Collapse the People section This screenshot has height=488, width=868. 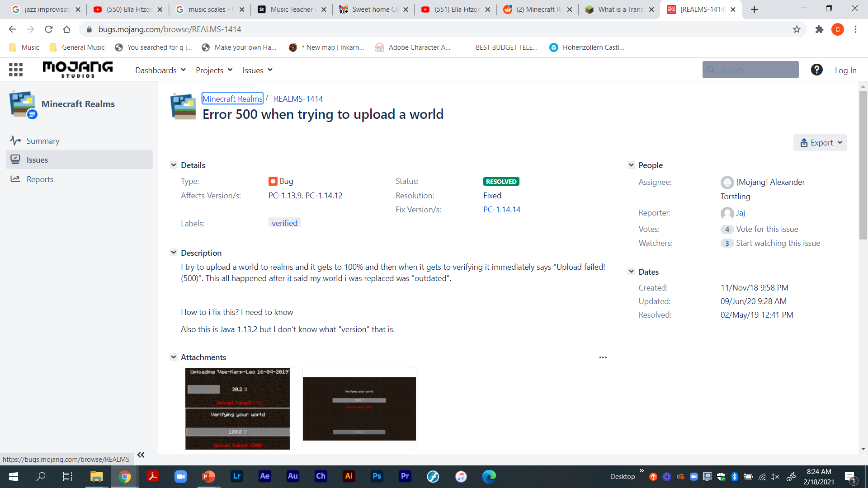pyautogui.click(x=631, y=165)
